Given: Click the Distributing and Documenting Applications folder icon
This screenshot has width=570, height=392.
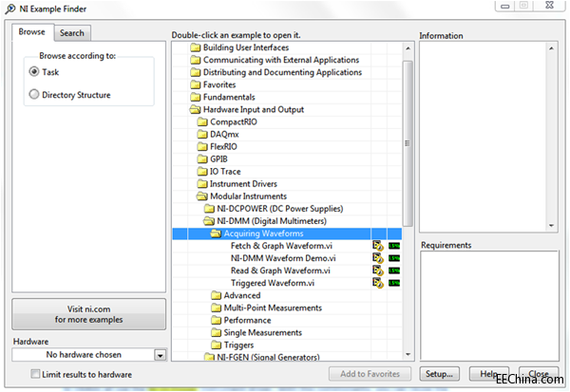Looking at the screenshot, I should pyautogui.click(x=196, y=72).
